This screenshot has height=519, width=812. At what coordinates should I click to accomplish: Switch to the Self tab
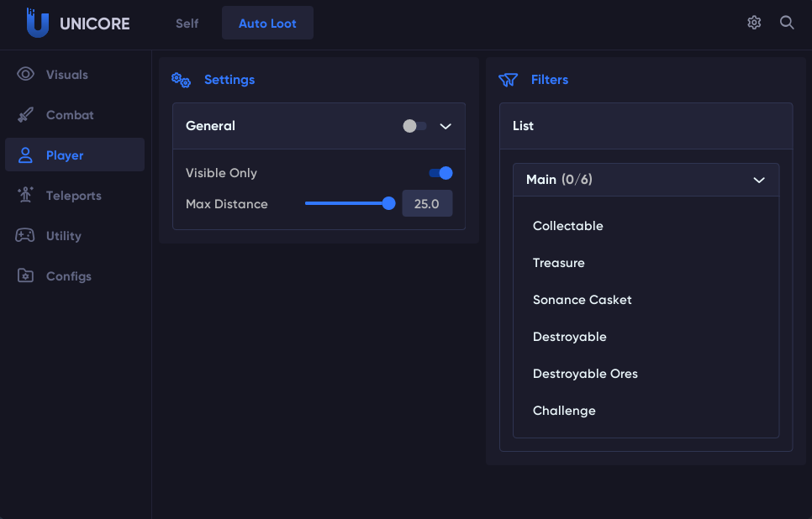[x=187, y=24]
